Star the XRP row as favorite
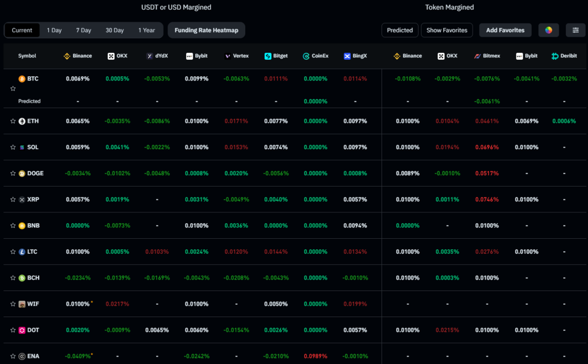Image resolution: width=588 pixels, height=364 pixels. point(13,200)
